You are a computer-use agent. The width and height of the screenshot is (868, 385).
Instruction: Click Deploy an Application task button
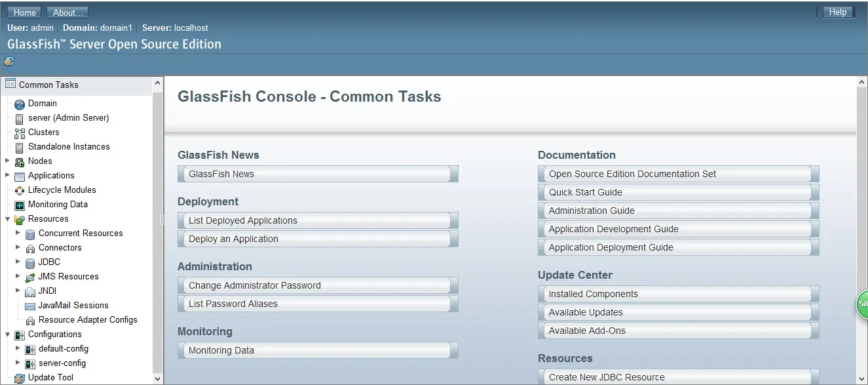pyautogui.click(x=318, y=239)
